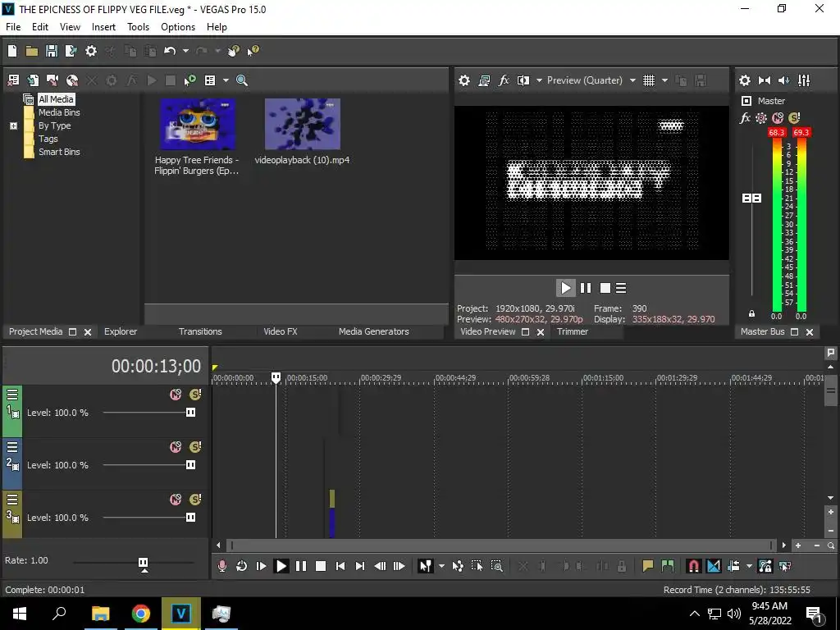Click the Capture Video icon in Project Media
The height and width of the screenshot is (630, 840).
pos(52,80)
